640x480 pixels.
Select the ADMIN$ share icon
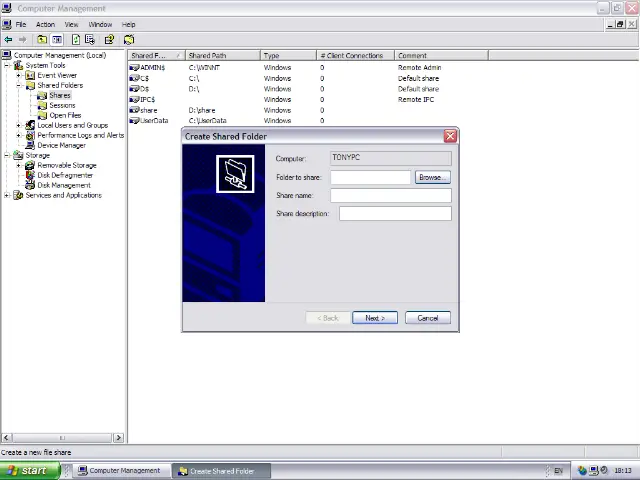click(x=134, y=67)
